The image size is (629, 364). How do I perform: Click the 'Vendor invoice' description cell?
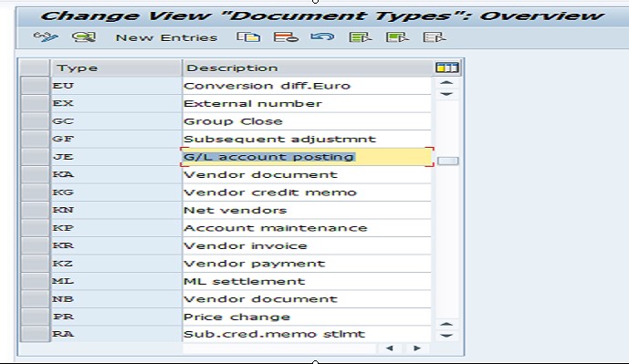point(307,245)
